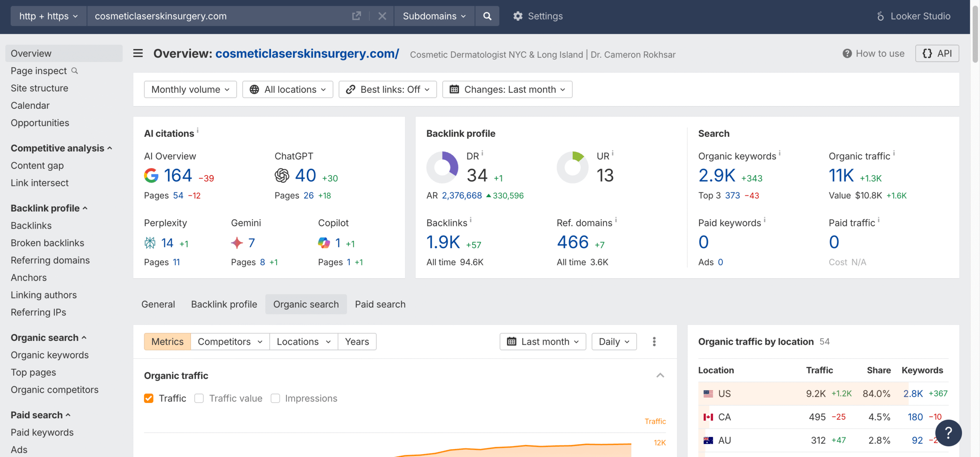Click the search magnifier button

click(487, 16)
